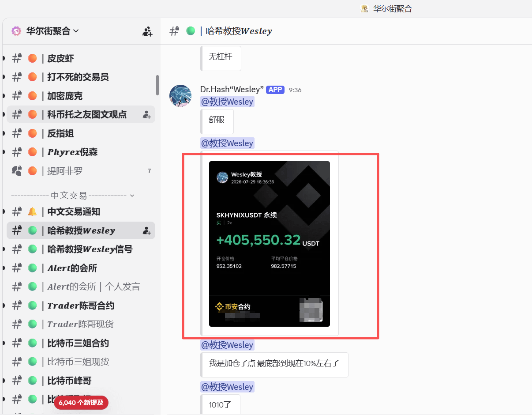Click the 1010了 message embed
This screenshot has height=415, width=532.
pyautogui.click(x=220, y=404)
